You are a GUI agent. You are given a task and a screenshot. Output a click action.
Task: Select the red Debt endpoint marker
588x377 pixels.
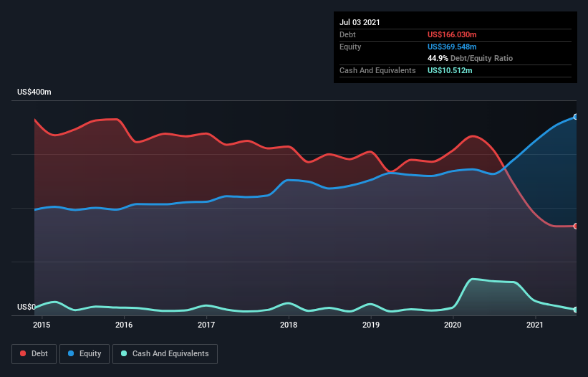click(x=576, y=226)
